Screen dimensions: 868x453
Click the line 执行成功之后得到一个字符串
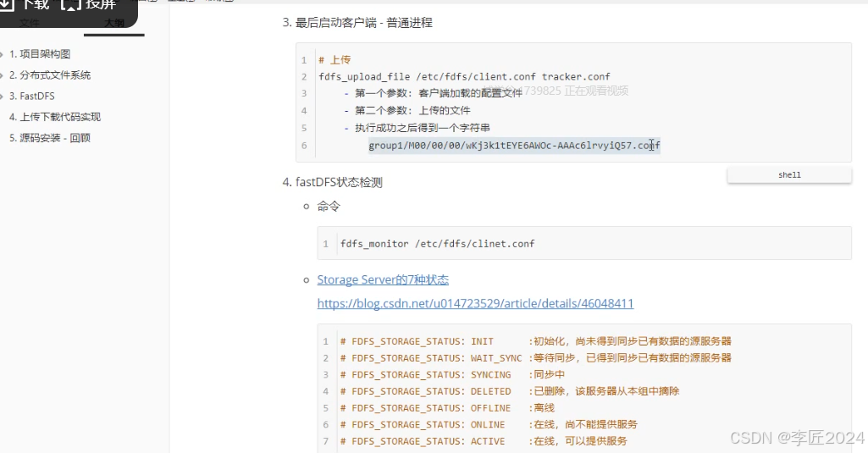pyautogui.click(x=417, y=128)
